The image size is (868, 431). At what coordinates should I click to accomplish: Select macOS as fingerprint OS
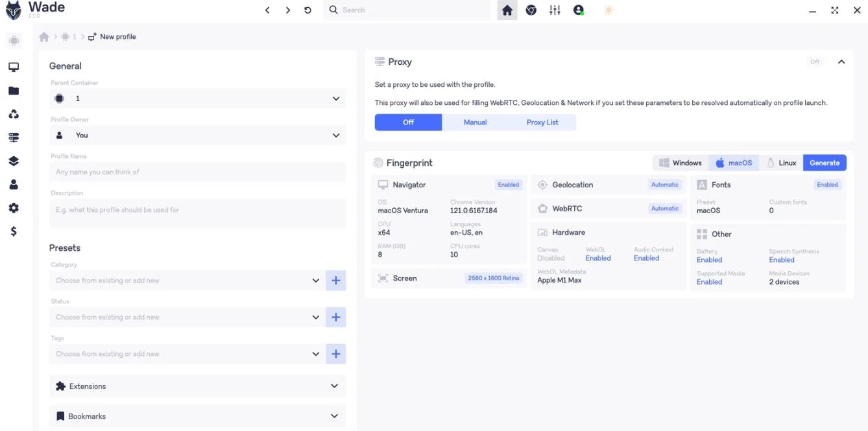tap(734, 163)
